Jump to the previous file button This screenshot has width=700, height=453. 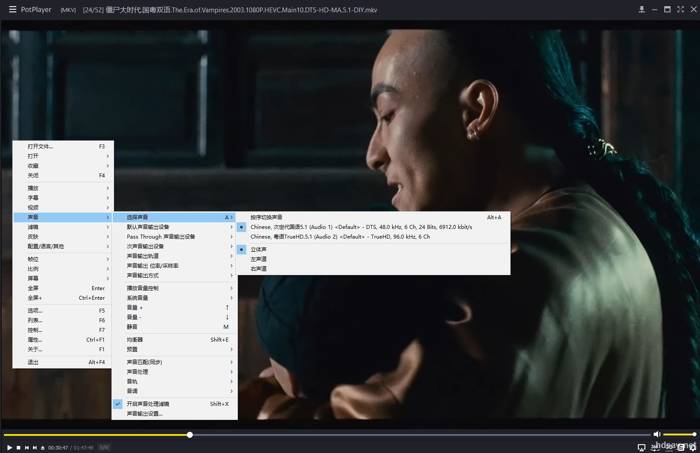coord(27,447)
